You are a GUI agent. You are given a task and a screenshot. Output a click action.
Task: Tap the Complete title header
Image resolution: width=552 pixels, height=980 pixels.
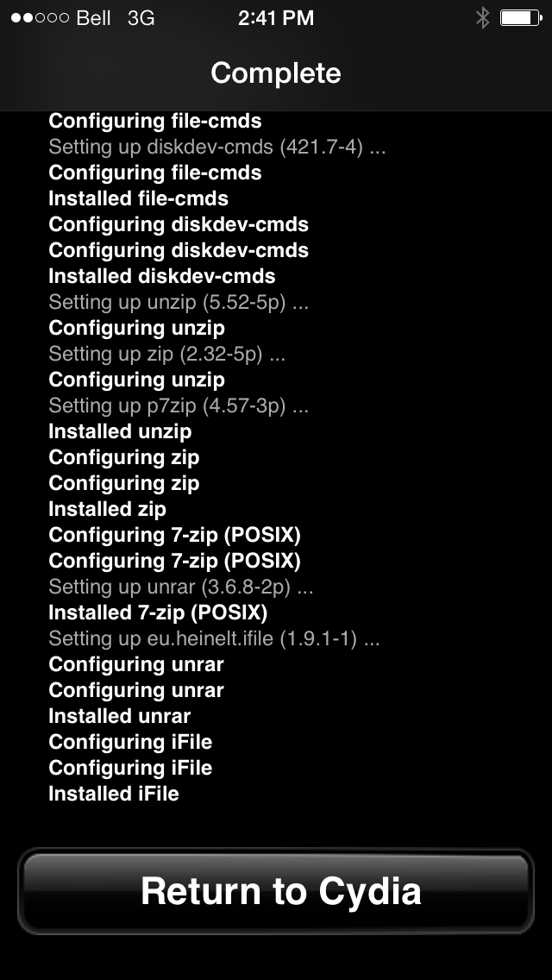(275, 73)
